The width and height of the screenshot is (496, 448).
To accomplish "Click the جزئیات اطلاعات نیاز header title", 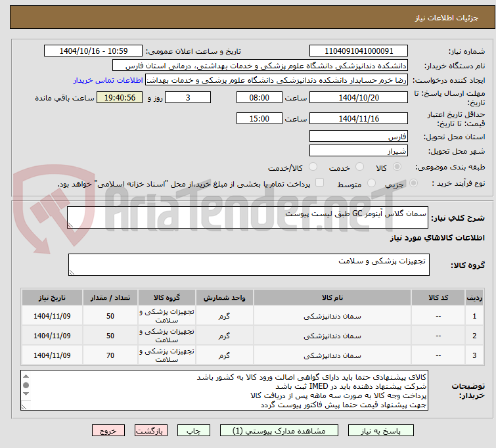I will point(446,18).
